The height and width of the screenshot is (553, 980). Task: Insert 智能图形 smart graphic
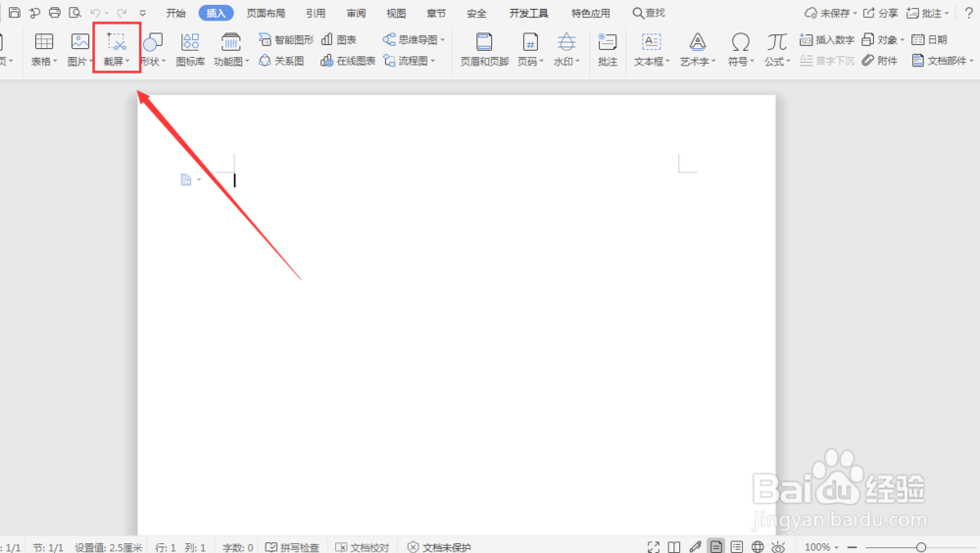click(286, 39)
